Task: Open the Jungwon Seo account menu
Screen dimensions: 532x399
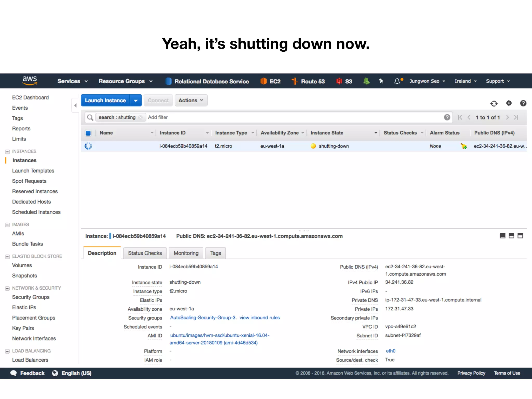Action: click(x=427, y=81)
